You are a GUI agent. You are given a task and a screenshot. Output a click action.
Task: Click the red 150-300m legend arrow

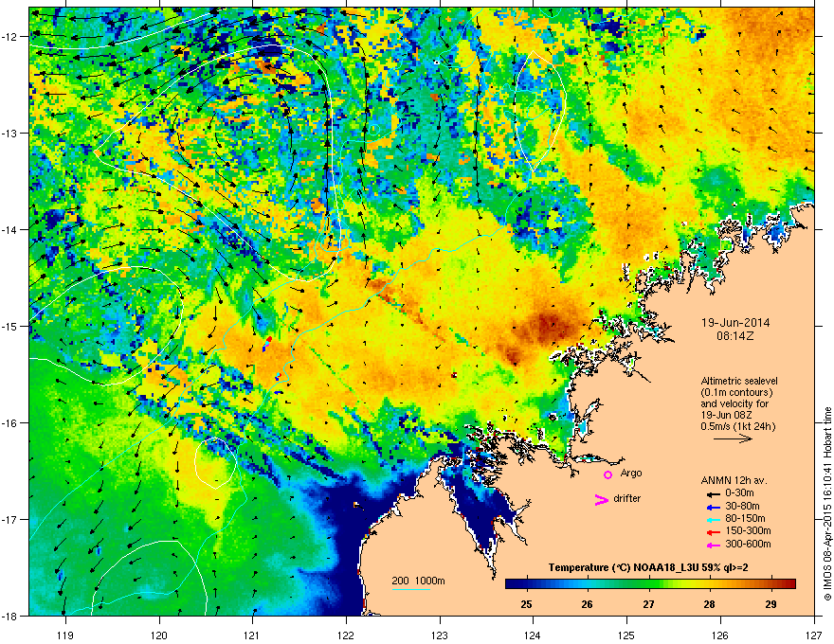pos(713,532)
